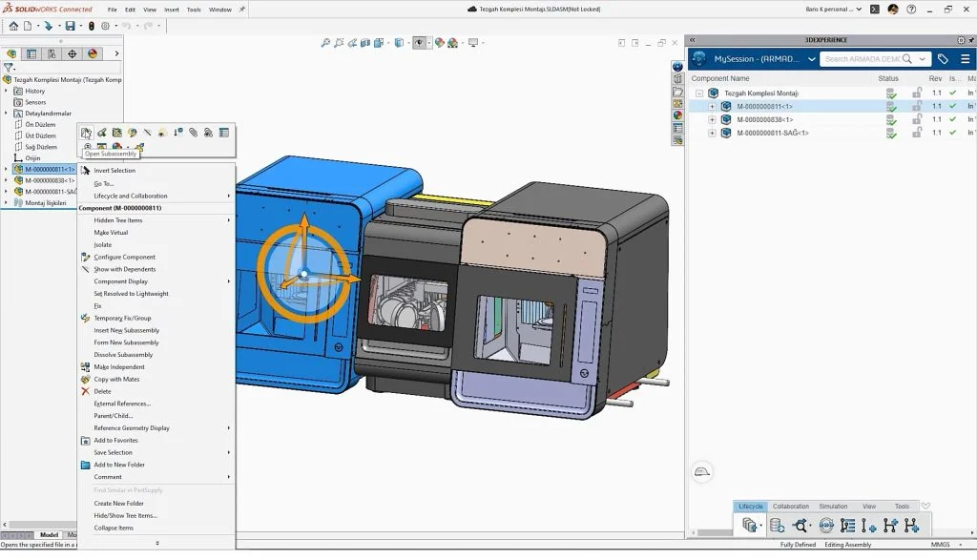The image size is (977, 560).
Task: Click the Open Subassembly icon in context toolbar
Action: click(86, 133)
